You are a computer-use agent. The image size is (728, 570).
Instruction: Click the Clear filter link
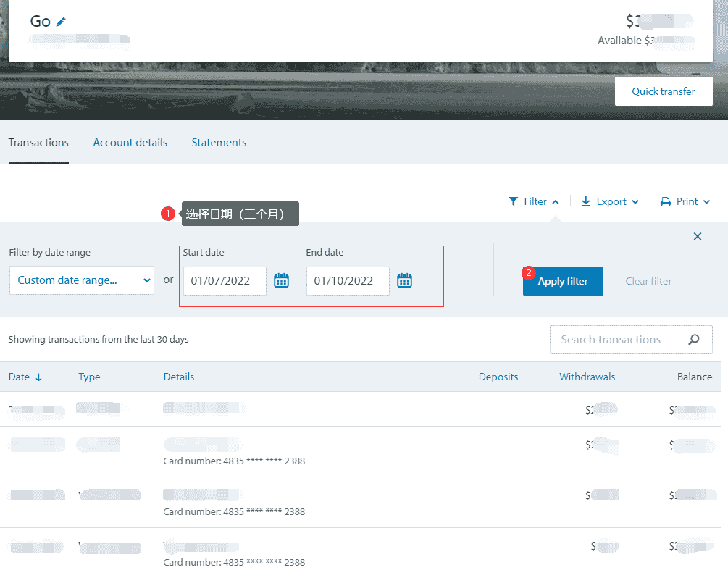tap(648, 281)
